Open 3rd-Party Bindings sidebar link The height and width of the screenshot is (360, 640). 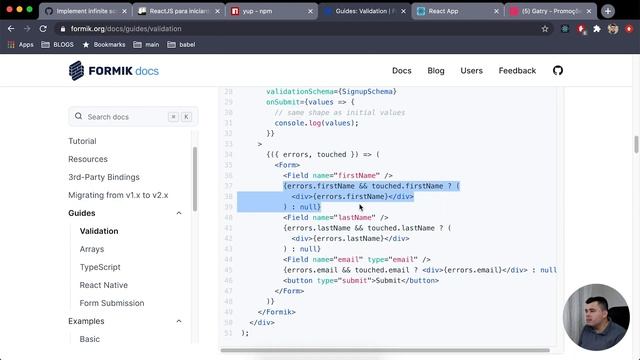pos(104,177)
